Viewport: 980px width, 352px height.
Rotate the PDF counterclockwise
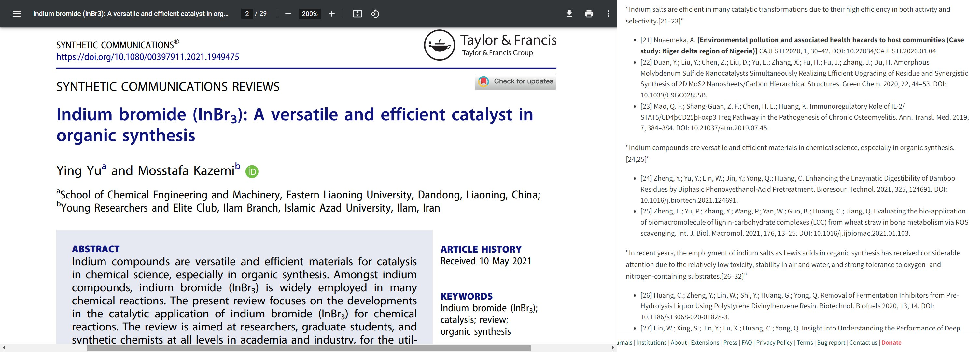pos(375,14)
